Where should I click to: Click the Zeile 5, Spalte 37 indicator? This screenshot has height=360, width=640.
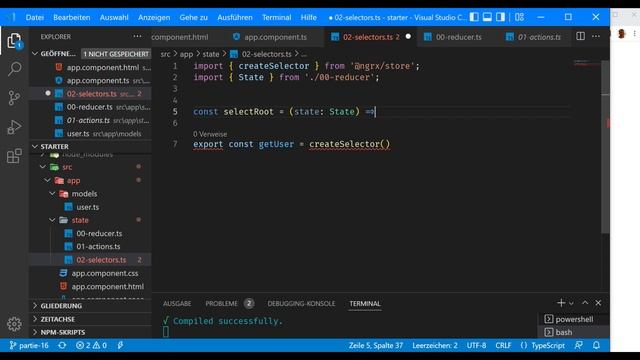click(x=376, y=345)
